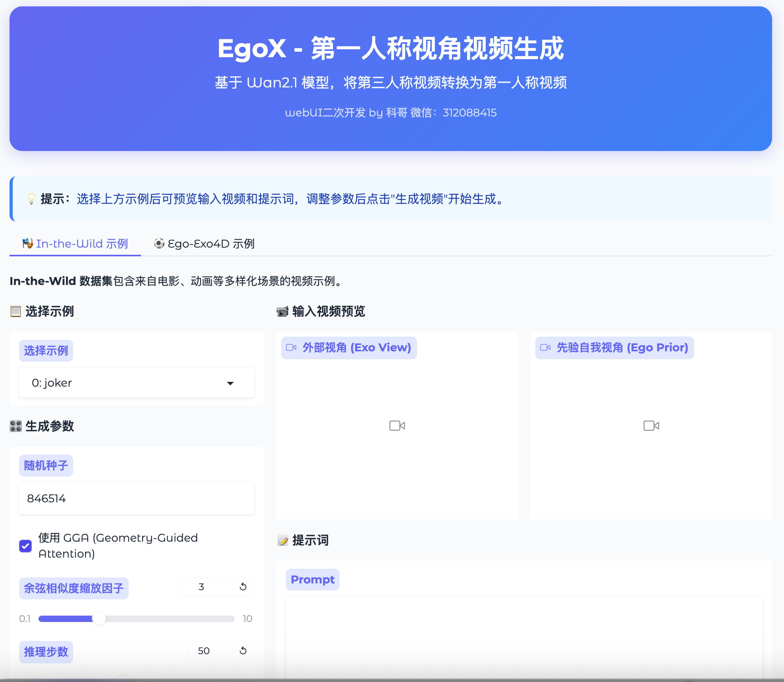Click camera icon beside Exo View label
Image resolution: width=784 pixels, height=682 pixels.
coord(291,348)
